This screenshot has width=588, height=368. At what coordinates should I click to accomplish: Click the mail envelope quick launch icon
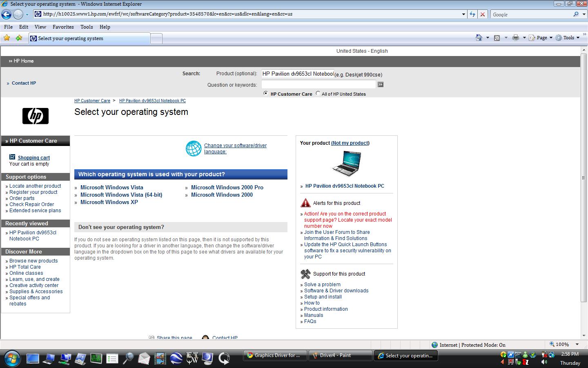(144, 359)
